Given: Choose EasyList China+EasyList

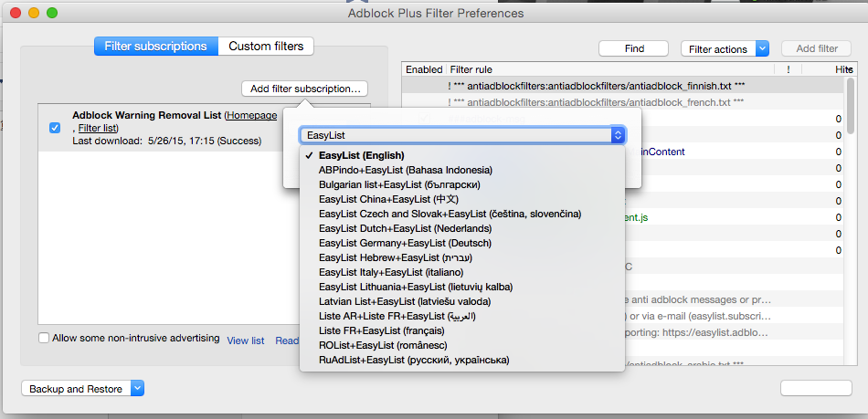Looking at the screenshot, I should pos(461,199).
